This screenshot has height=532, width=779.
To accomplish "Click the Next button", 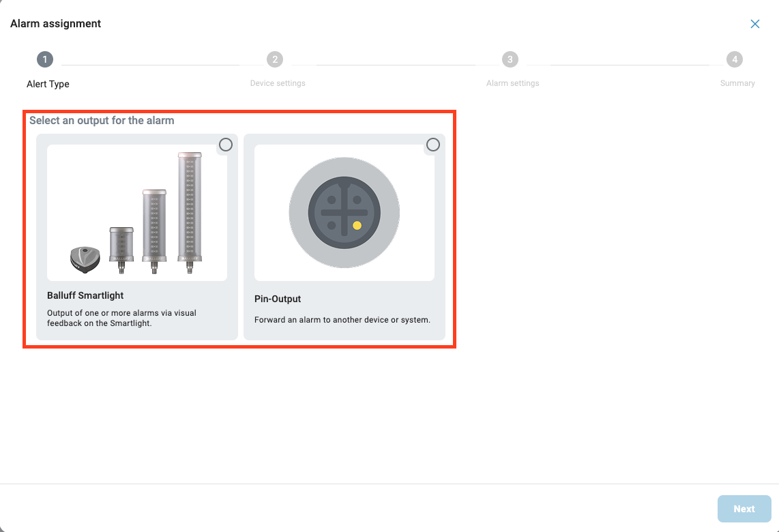I will click(x=744, y=509).
